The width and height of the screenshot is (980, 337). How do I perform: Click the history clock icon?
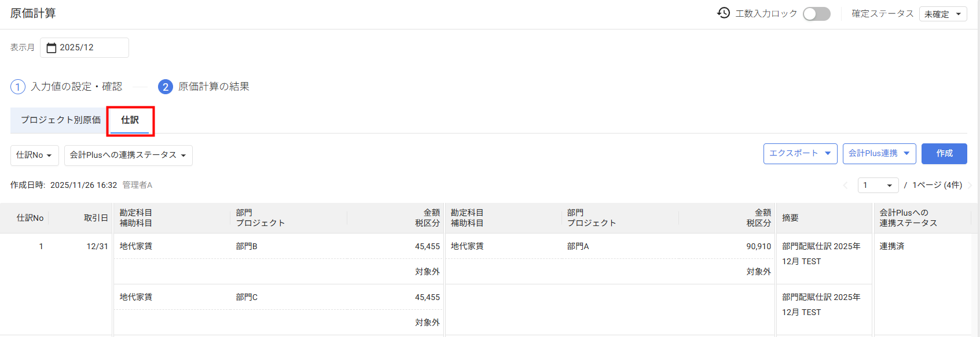723,13
